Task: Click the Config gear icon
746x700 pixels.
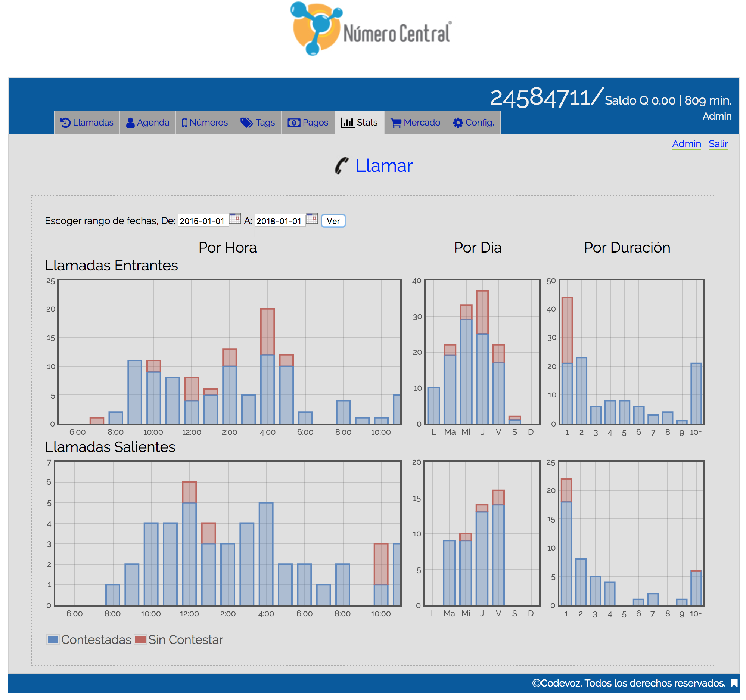Action: [458, 123]
